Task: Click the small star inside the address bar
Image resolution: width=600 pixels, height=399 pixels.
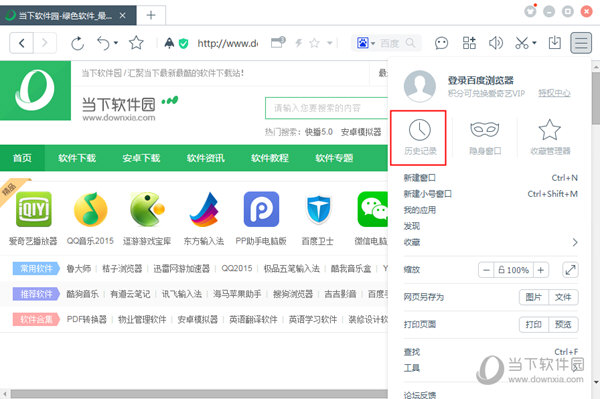Action: click(x=314, y=43)
